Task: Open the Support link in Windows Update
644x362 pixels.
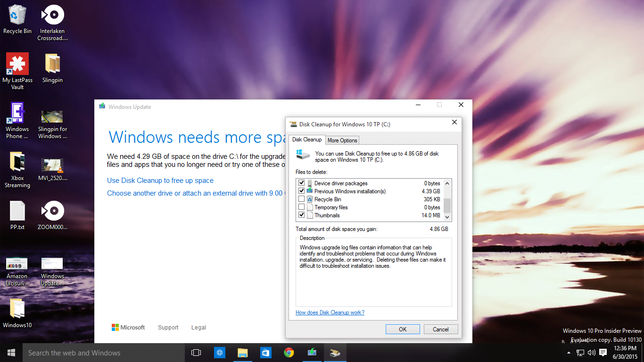Action: coord(168,328)
